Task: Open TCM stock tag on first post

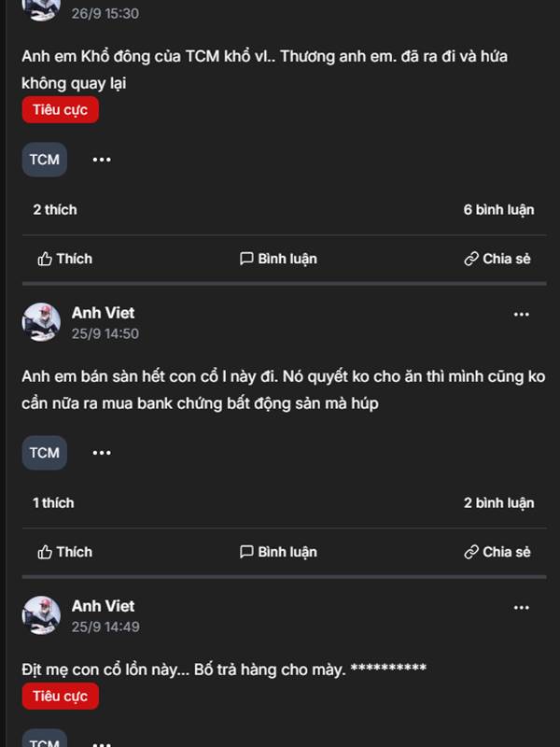Action: pos(44,160)
